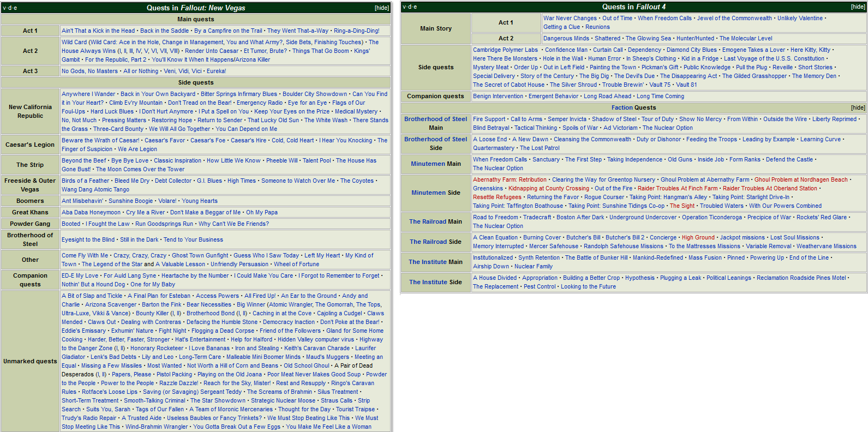The width and height of the screenshot is (868, 432).
Task: Click 'Wang Dang Atomic Tango' quest
Action: click(x=95, y=189)
